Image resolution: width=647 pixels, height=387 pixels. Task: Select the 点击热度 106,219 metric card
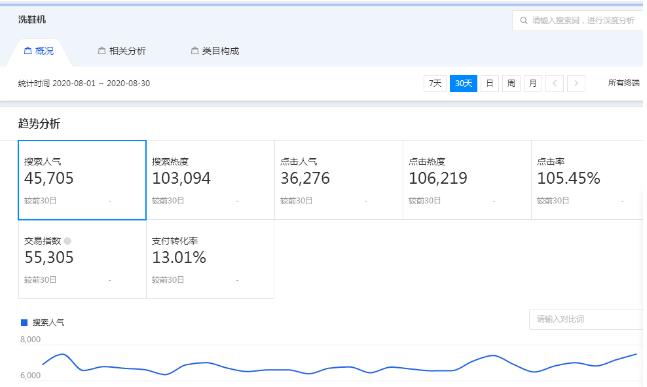point(467,180)
